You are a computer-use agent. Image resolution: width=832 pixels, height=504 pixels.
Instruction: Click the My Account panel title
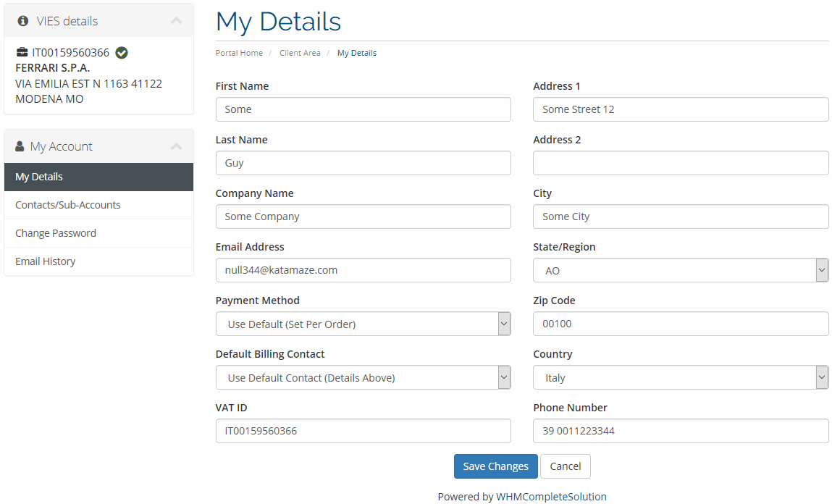(61, 146)
